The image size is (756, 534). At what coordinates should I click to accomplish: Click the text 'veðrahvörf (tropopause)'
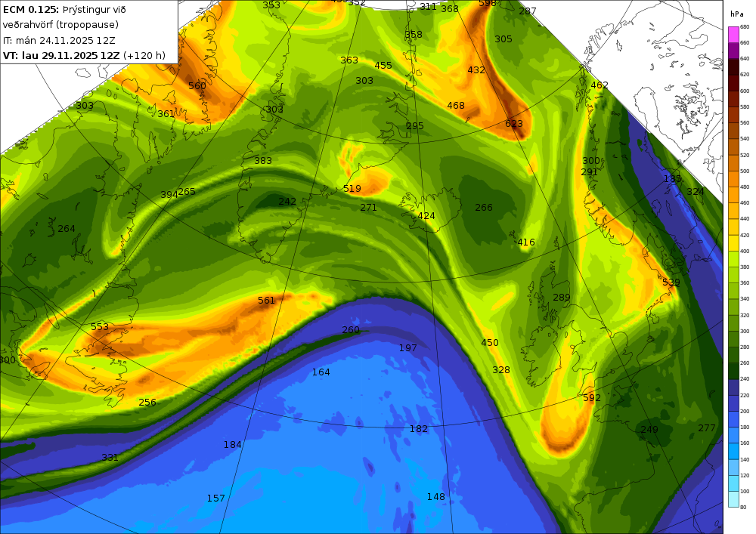pos(60,25)
